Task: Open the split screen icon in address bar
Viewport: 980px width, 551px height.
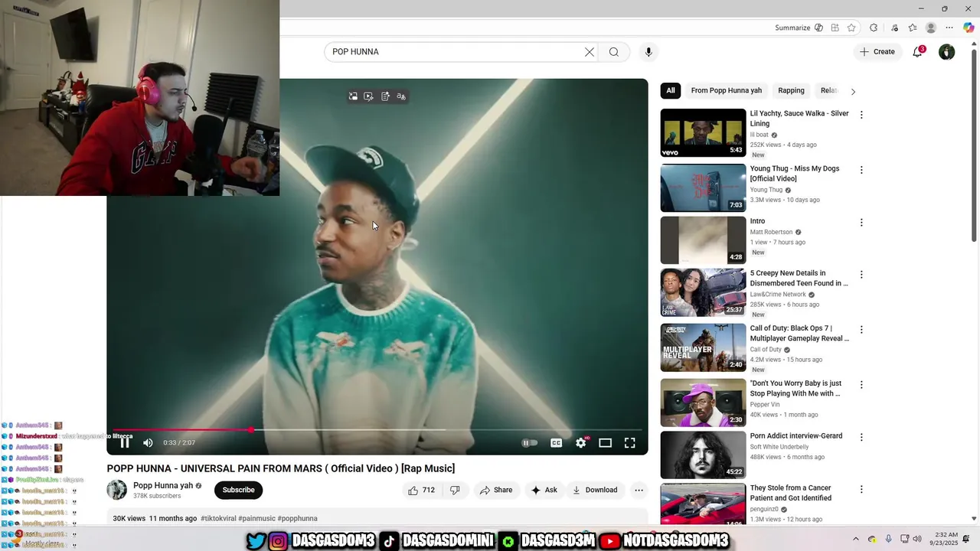Action: click(835, 28)
